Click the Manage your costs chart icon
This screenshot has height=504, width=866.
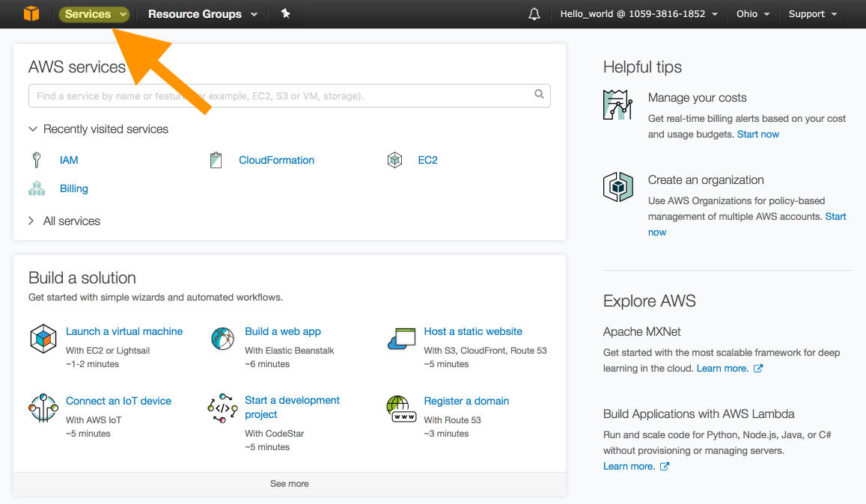pos(618,105)
